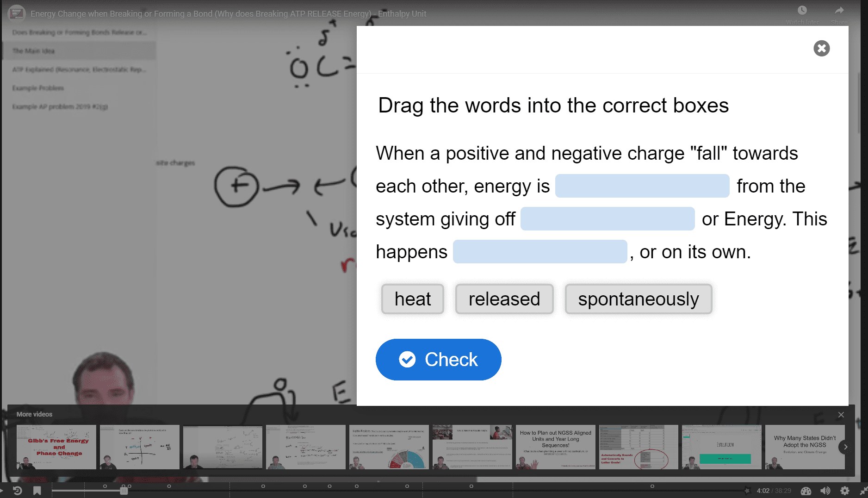Open 'How to Plan out NGSS Aligned Units' thumbnail
Viewport: 868px width, 498px height.
pos(556,447)
